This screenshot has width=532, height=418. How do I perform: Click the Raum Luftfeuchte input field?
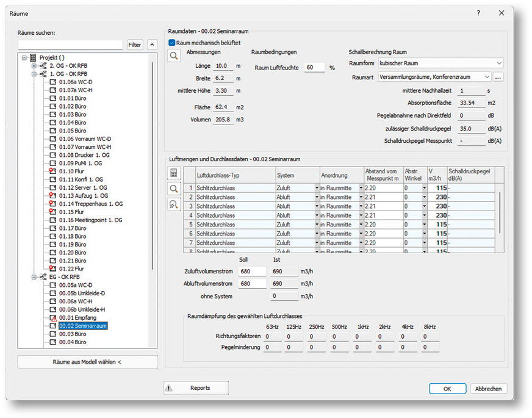coord(315,67)
